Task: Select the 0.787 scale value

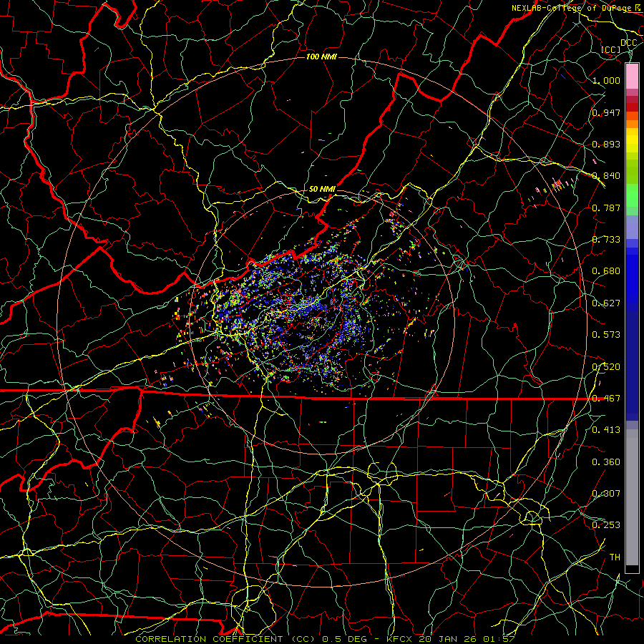Action: click(606, 208)
